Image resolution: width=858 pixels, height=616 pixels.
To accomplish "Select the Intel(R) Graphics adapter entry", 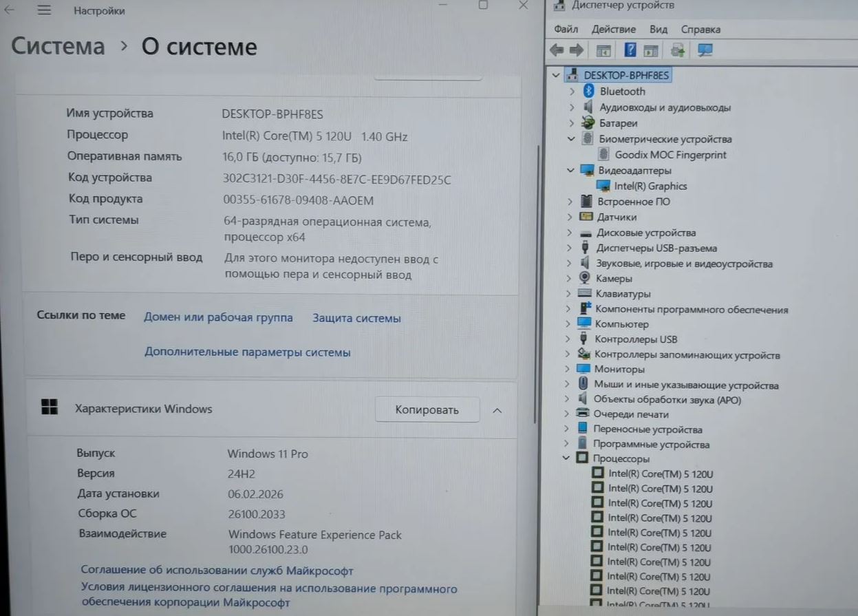I will coord(650,186).
